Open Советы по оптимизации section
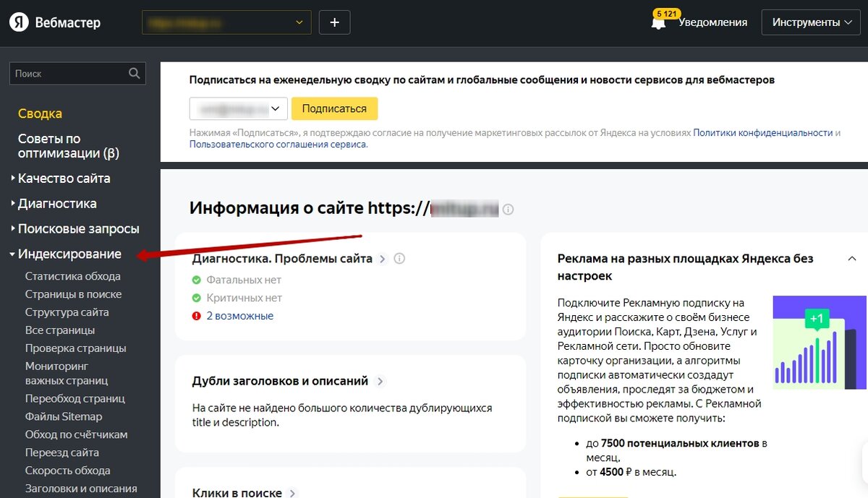The height and width of the screenshot is (498, 868). point(68,146)
